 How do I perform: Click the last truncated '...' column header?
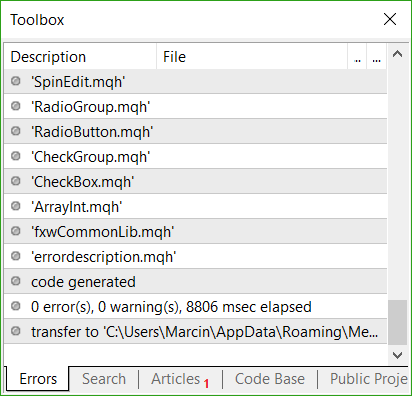[x=377, y=57]
